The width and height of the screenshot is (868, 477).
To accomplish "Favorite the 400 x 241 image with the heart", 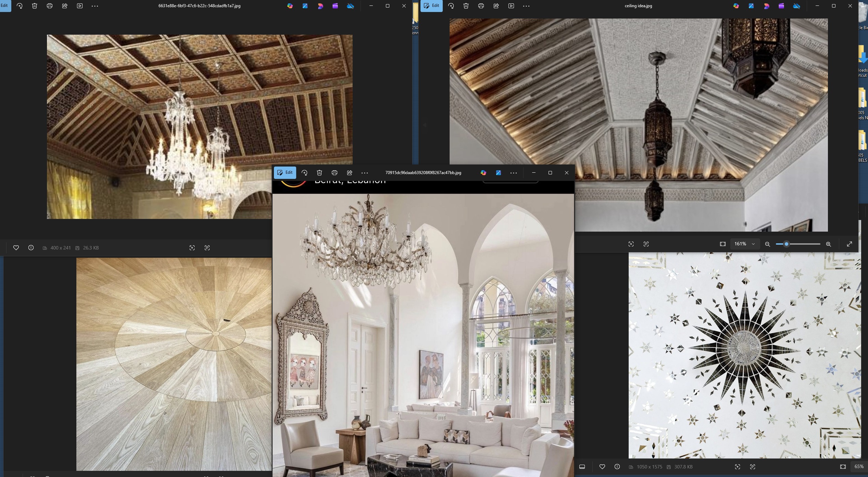I will tap(16, 248).
